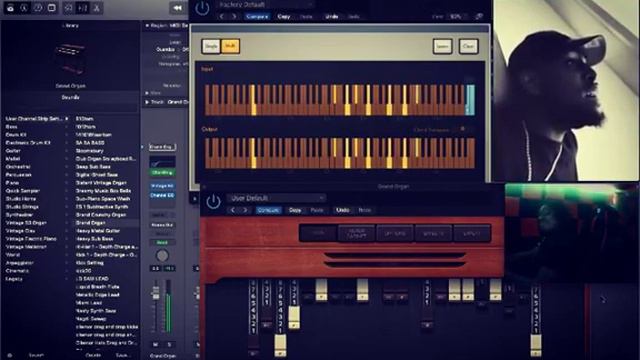Click Compare in the Chord Trigger header
Image resolution: width=640 pixels, height=360 pixels.
[257, 17]
